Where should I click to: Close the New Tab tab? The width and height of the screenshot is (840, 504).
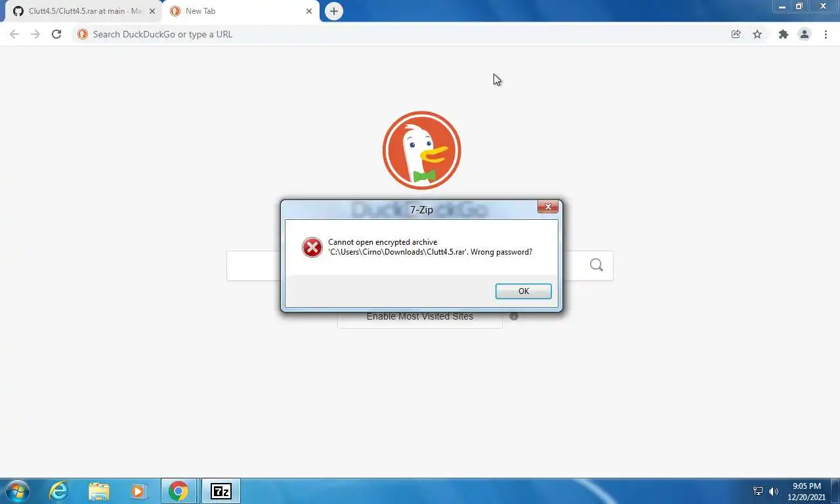[x=310, y=11]
